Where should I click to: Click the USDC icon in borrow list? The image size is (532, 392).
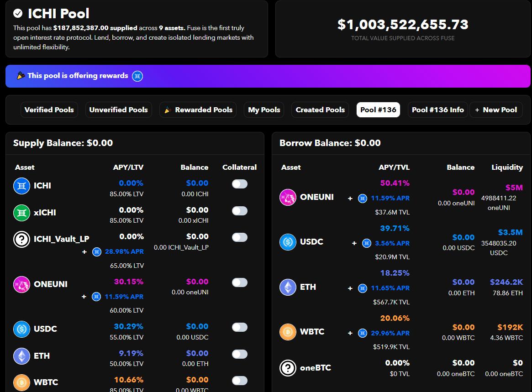coord(288,242)
